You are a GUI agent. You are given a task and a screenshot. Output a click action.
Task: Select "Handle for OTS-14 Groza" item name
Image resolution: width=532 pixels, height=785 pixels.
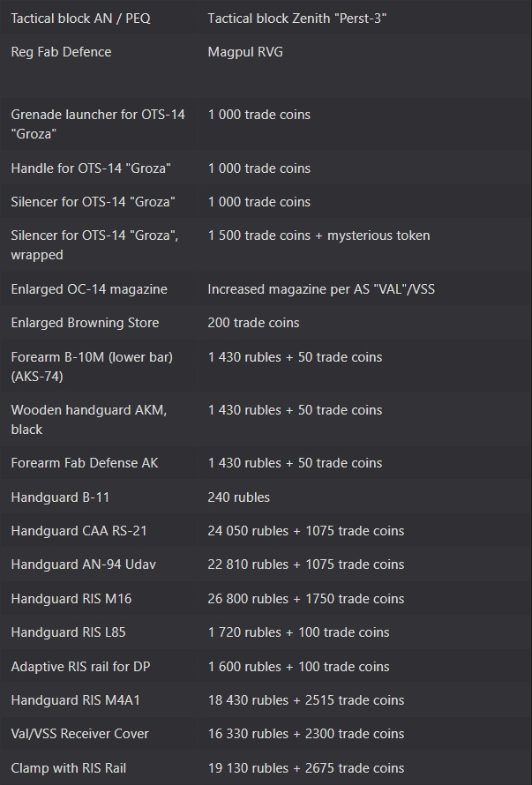pos(91,168)
